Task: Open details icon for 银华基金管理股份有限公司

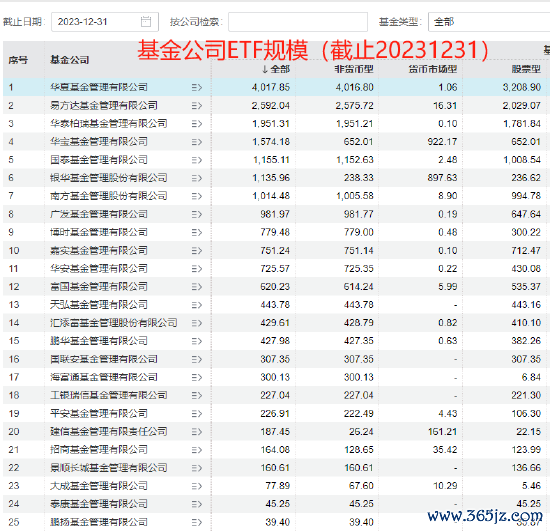Action: 197,178
